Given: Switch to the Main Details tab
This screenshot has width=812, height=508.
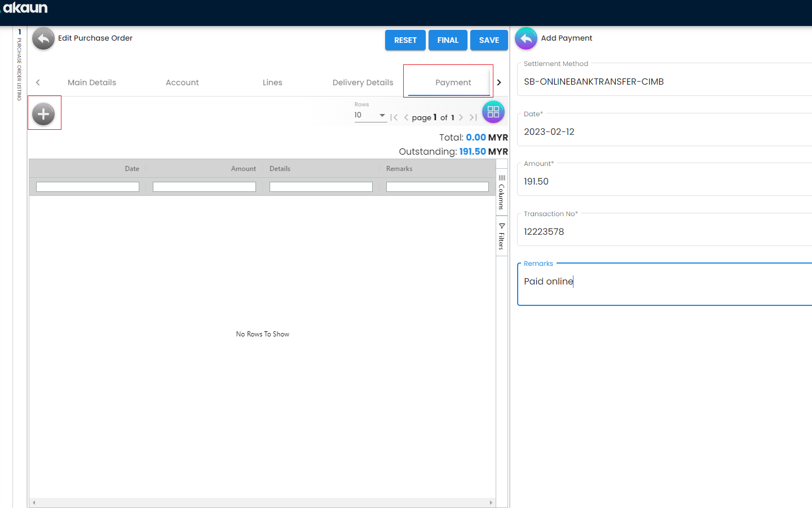Looking at the screenshot, I should pyautogui.click(x=92, y=82).
